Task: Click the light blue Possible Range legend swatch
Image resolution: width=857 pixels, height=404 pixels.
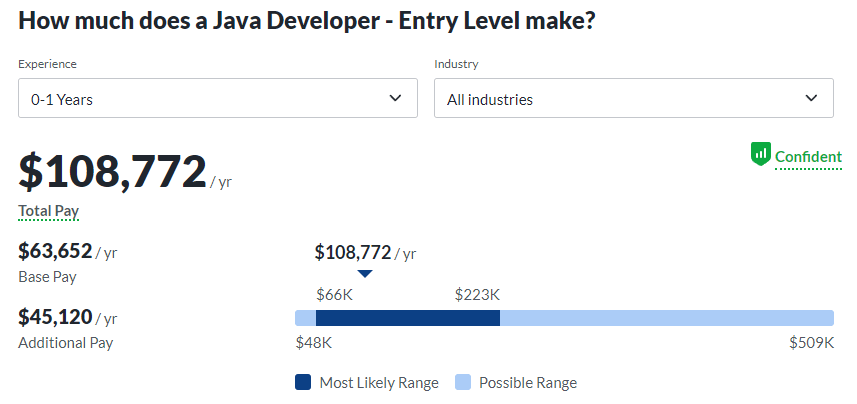Action: pos(463,382)
